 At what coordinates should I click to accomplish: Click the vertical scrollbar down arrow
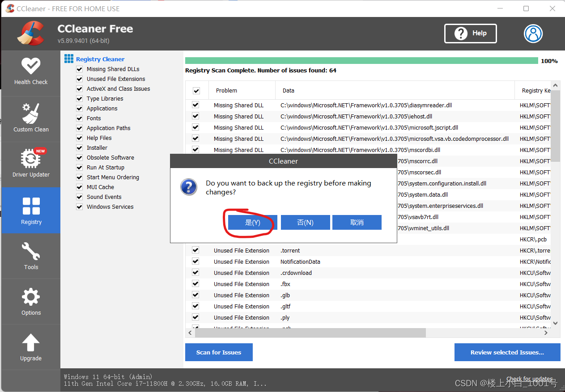555,323
